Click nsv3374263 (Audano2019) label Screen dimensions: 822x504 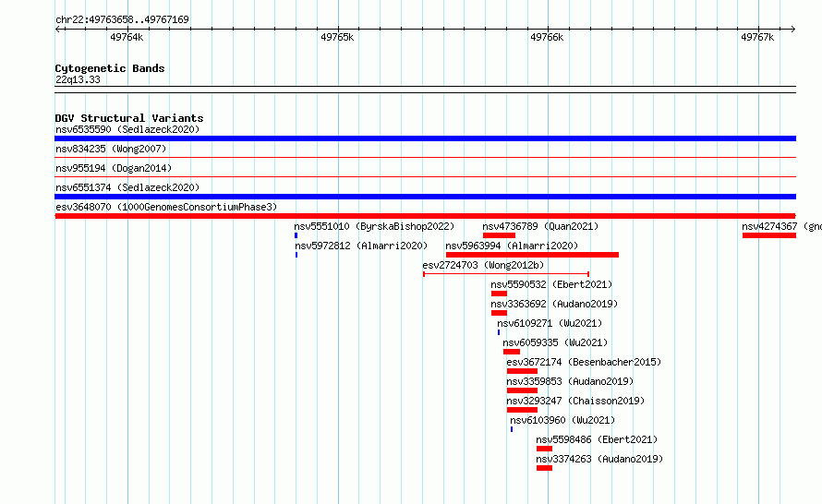point(599,459)
